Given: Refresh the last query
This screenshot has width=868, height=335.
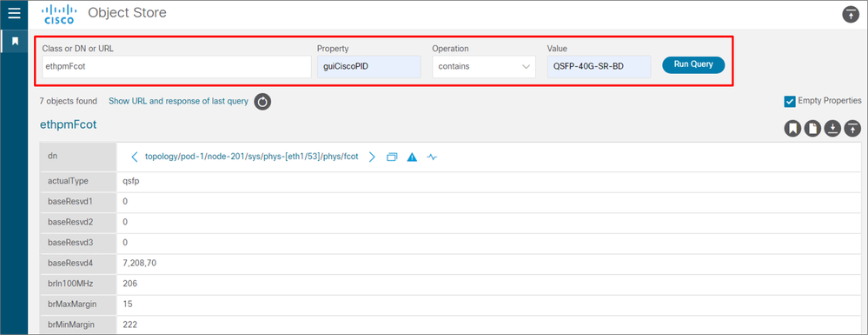Looking at the screenshot, I should [262, 102].
